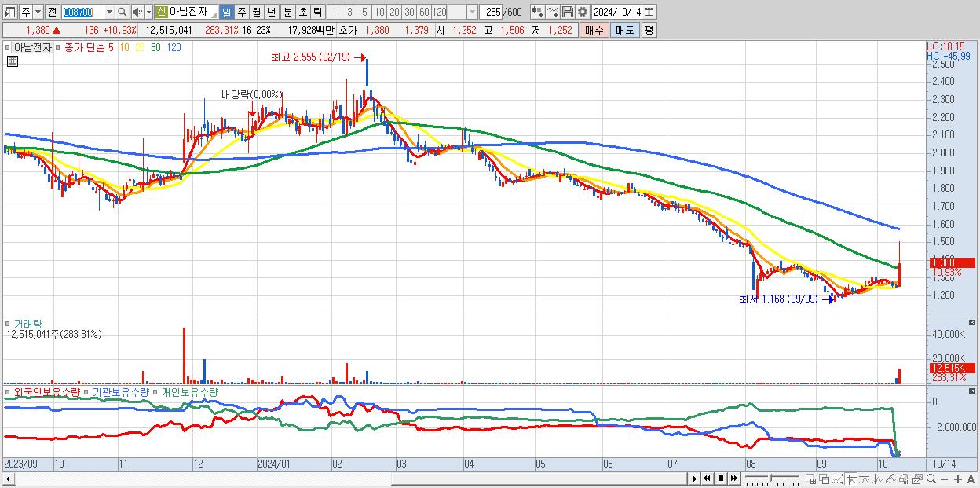The width and height of the screenshot is (980, 488).
Task: Click the chart replay rewind button
Action: point(707,479)
